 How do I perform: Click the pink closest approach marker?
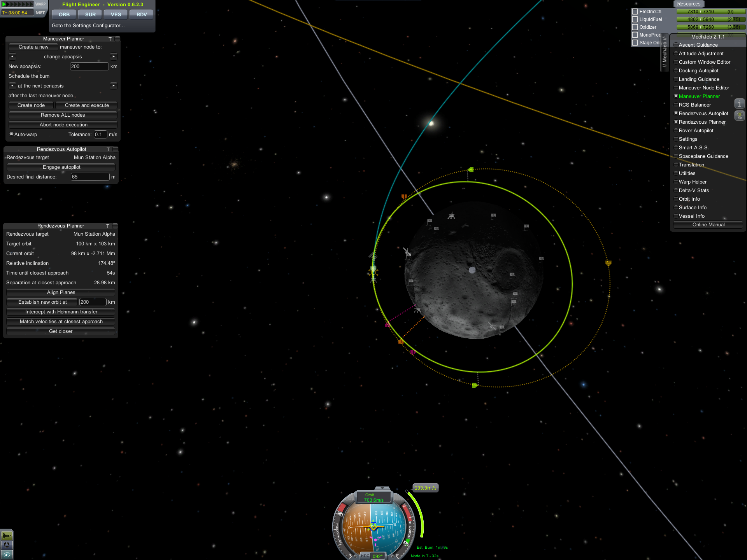pyautogui.click(x=387, y=325)
